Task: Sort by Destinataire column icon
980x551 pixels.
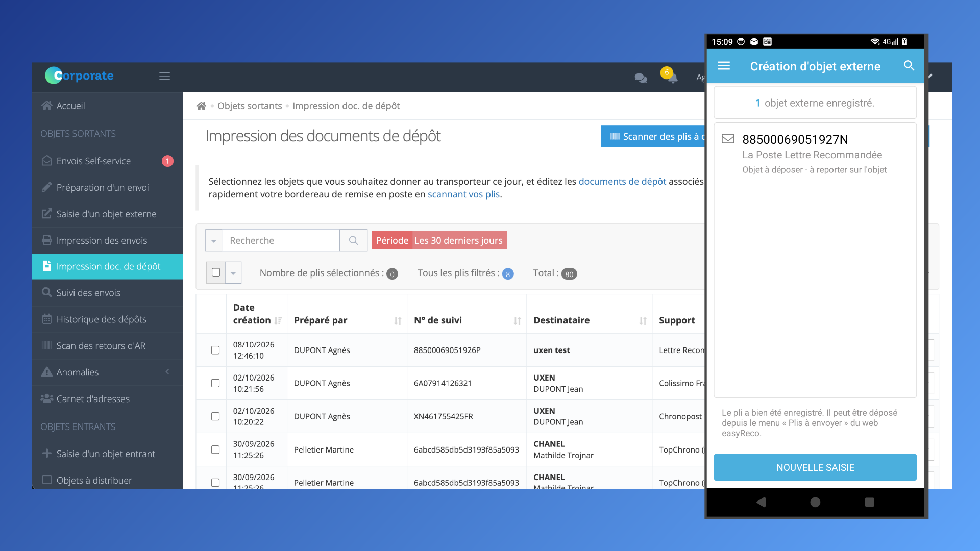Action: pyautogui.click(x=643, y=321)
